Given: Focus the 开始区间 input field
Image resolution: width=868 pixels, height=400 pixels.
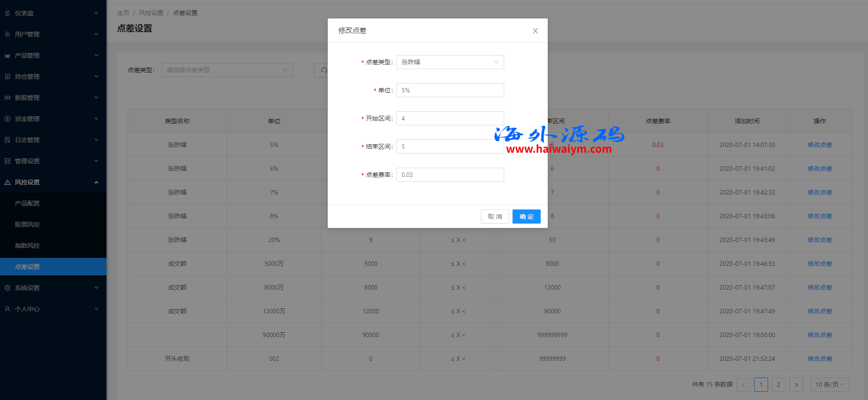Looking at the screenshot, I should pyautogui.click(x=450, y=118).
